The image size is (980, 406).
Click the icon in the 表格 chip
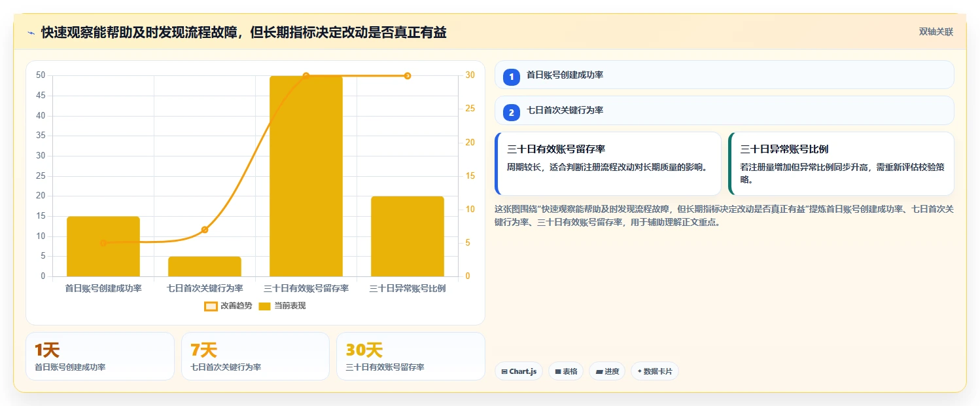click(x=558, y=372)
